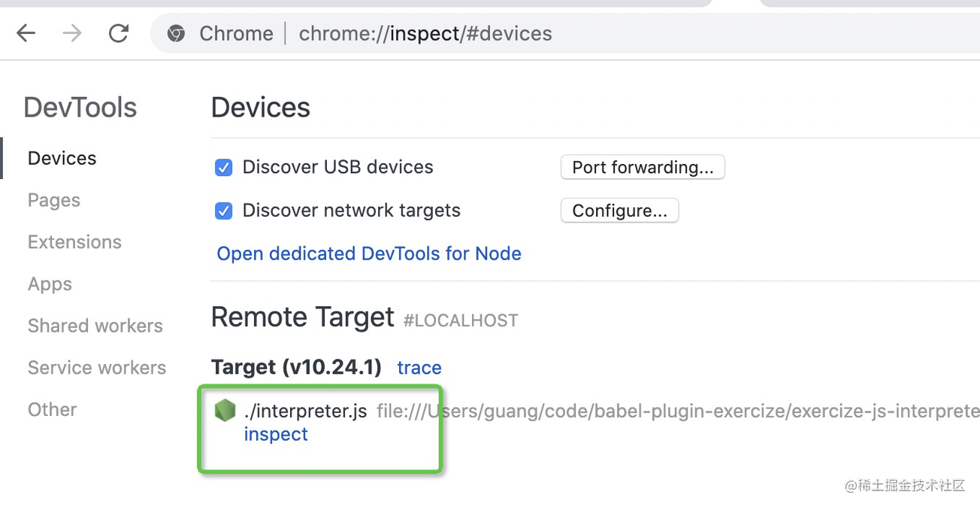Open Shared workers section
The image size is (980, 507).
(x=95, y=326)
